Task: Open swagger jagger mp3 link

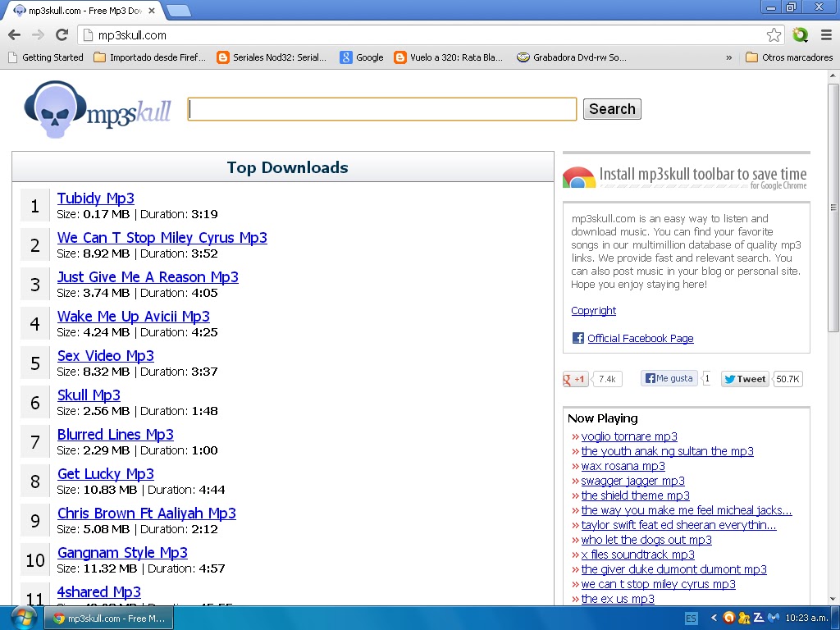Action: tap(633, 481)
